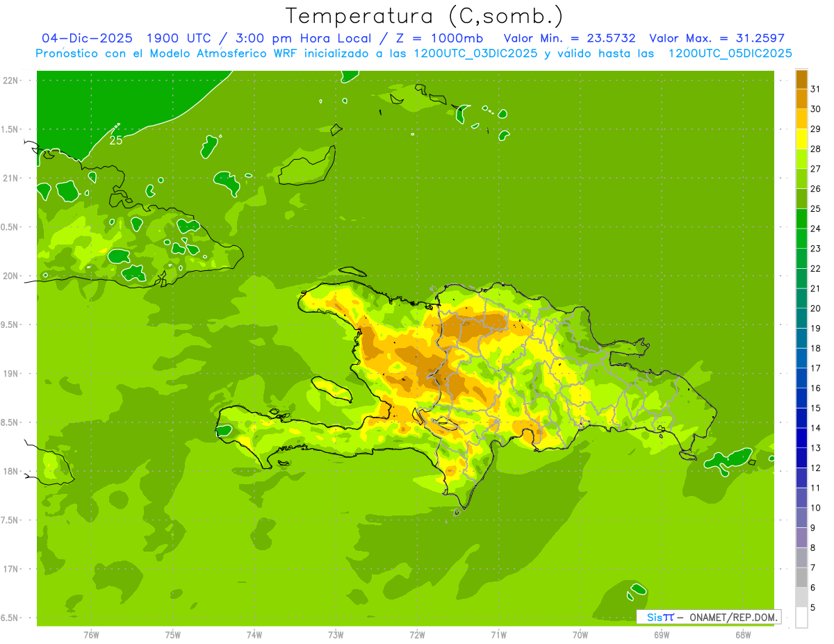Click 'Valor Min. = 23.5732' text
This screenshot has width=834, height=644.
coord(569,38)
